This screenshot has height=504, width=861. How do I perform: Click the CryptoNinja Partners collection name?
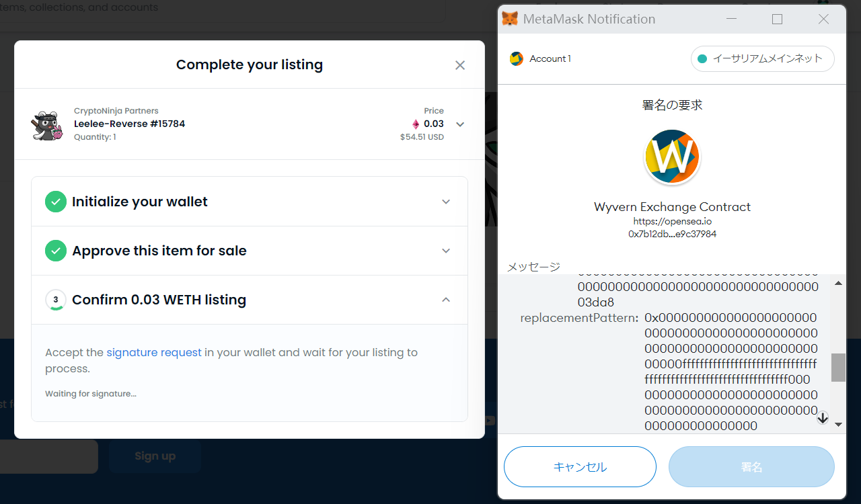click(116, 111)
